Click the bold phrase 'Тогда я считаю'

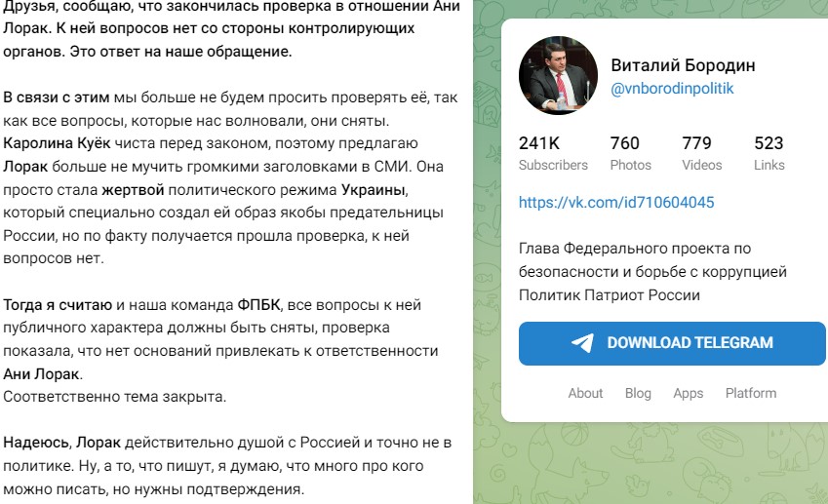tap(58, 304)
